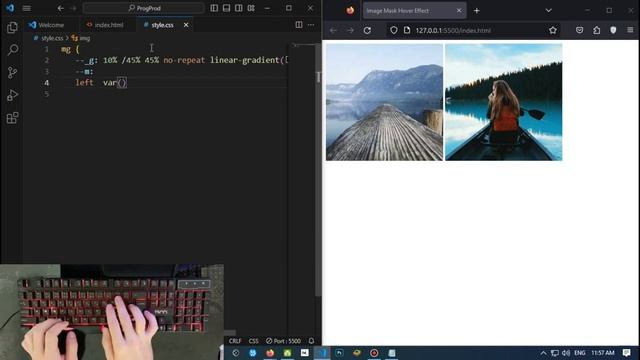Click the ENG language indicator
Screen dimensions: 640x360
coord(580,353)
